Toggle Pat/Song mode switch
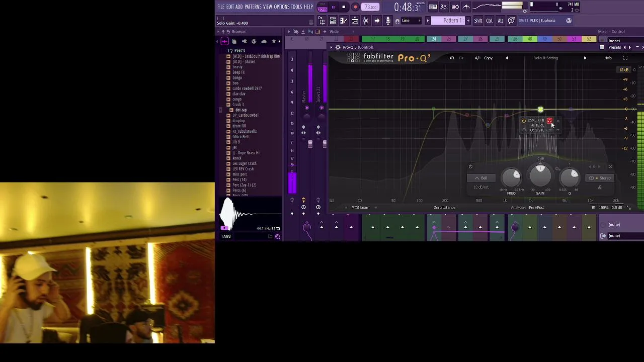Viewport: 644px width, 362px height. pos(322,7)
